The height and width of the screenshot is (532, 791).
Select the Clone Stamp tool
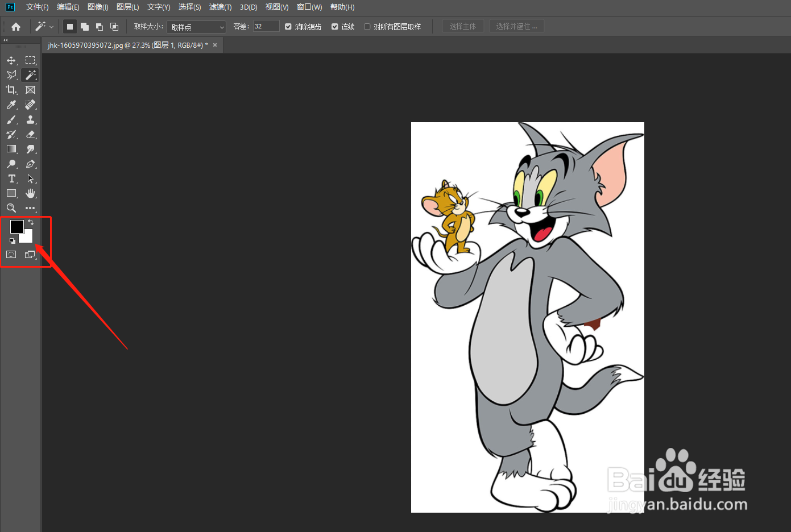pyautogui.click(x=31, y=119)
